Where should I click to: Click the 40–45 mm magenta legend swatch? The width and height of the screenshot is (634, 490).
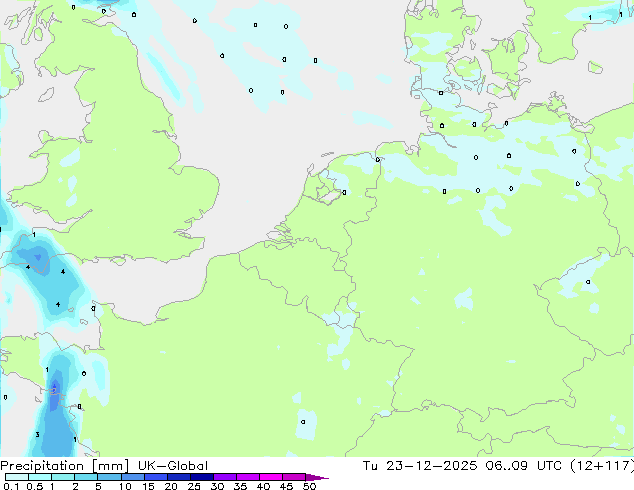pyautogui.click(x=271, y=477)
